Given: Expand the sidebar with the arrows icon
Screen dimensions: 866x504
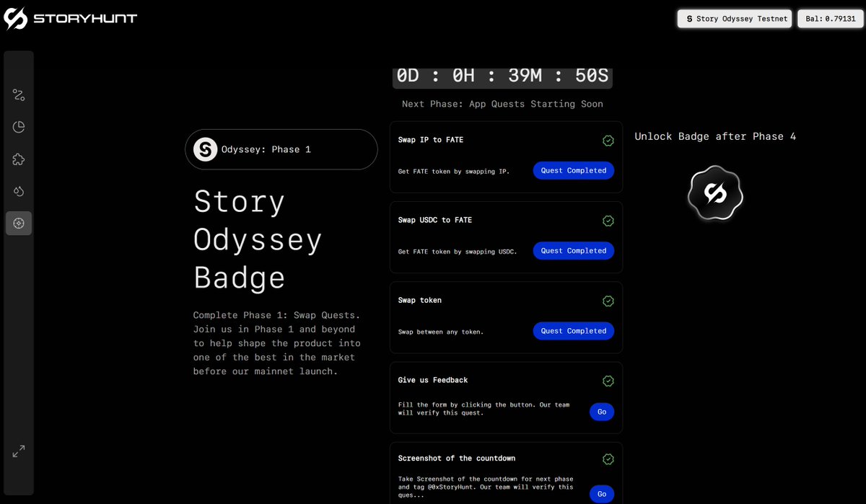Looking at the screenshot, I should (19, 451).
